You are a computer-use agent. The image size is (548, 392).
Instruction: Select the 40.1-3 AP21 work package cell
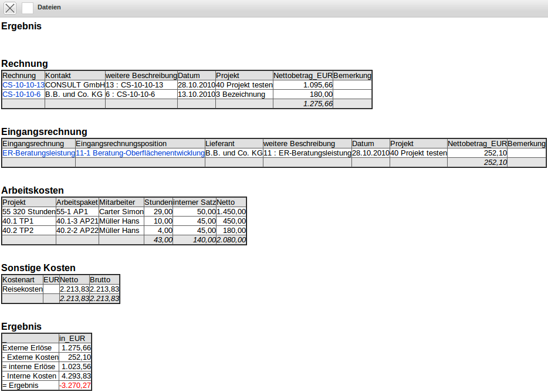point(77,221)
